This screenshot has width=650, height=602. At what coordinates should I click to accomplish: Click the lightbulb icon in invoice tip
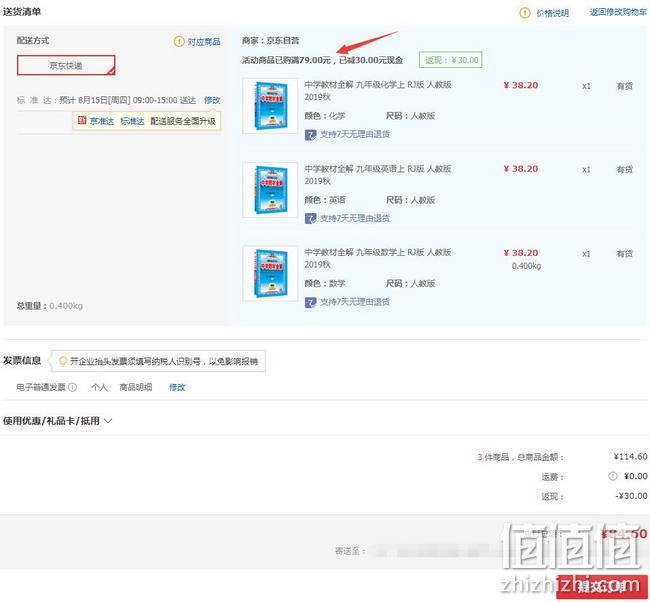63,362
